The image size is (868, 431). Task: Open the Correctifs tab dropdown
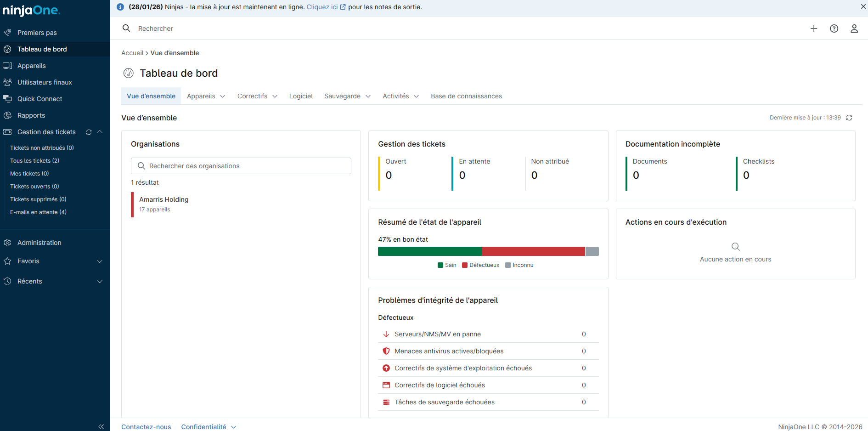coord(257,96)
